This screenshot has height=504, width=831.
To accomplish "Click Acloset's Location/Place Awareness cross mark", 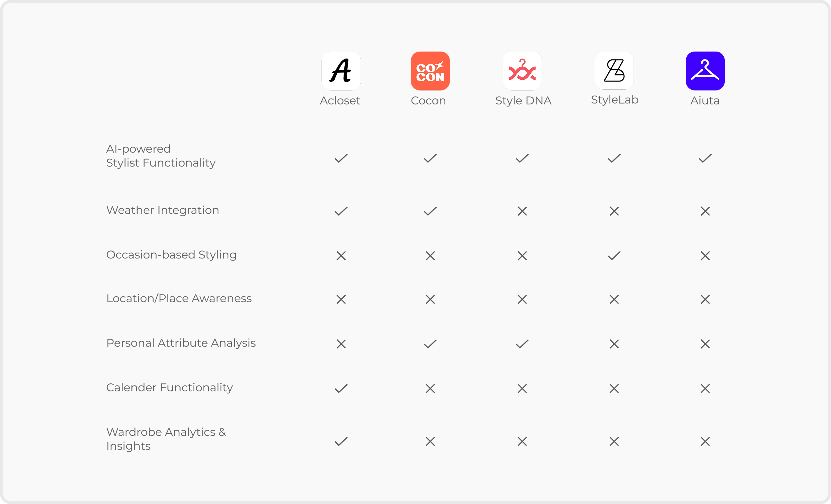I will tap(341, 299).
